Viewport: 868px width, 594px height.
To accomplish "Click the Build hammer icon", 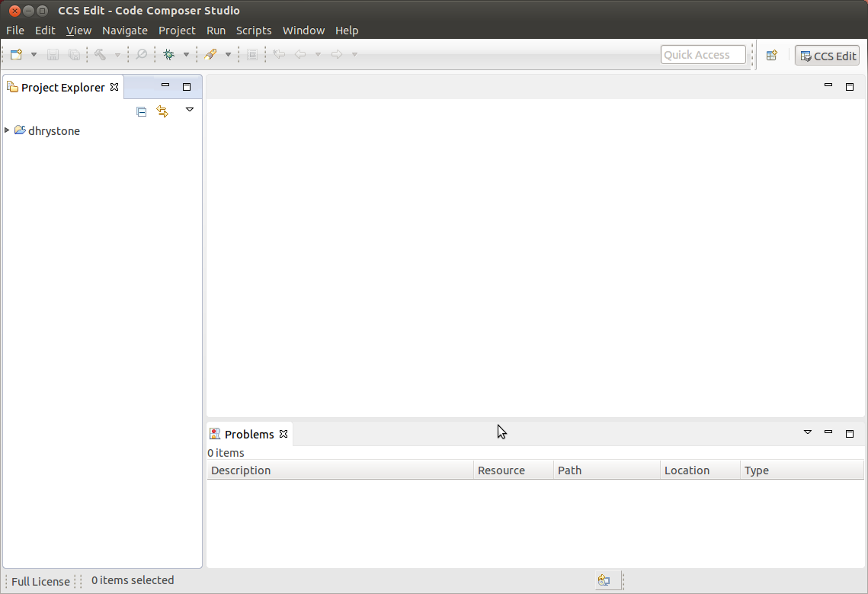I will point(101,55).
